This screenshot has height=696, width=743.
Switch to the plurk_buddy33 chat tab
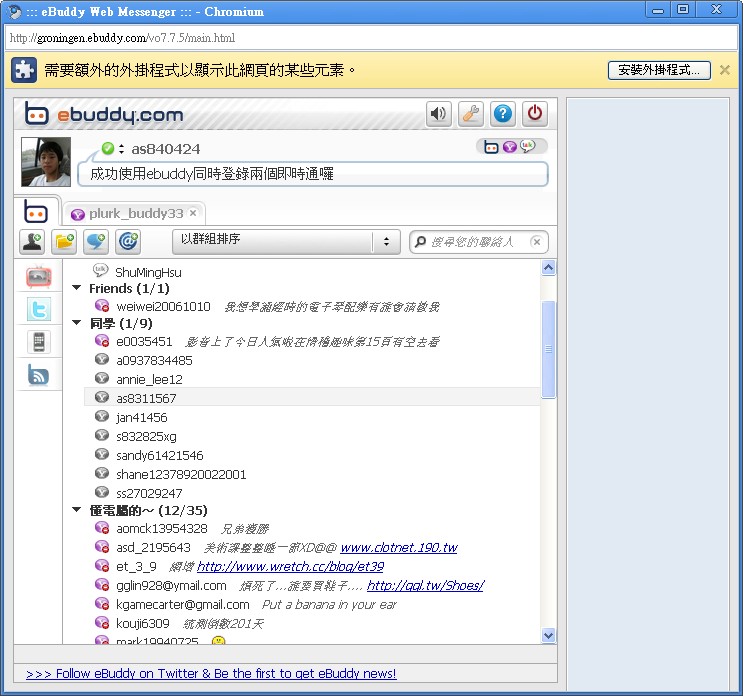(136, 214)
